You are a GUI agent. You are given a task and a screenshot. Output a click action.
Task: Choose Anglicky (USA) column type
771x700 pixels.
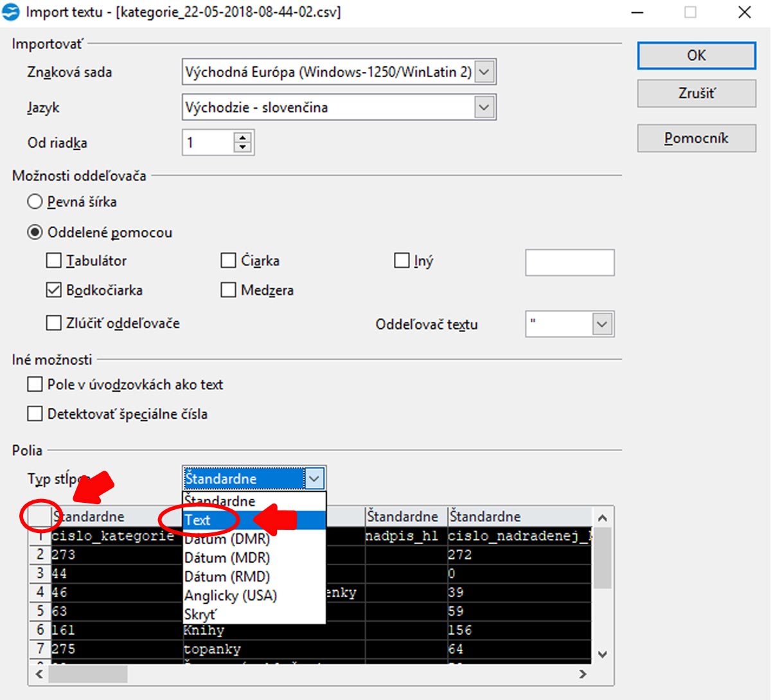coord(254,595)
